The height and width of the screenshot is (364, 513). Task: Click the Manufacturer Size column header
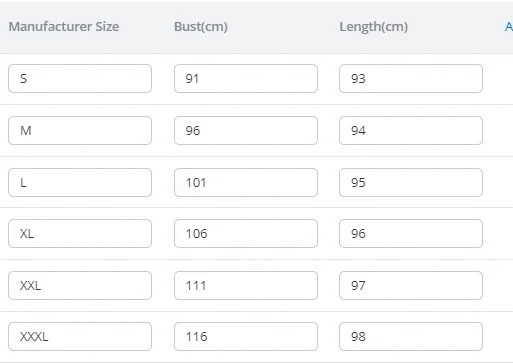click(x=64, y=27)
